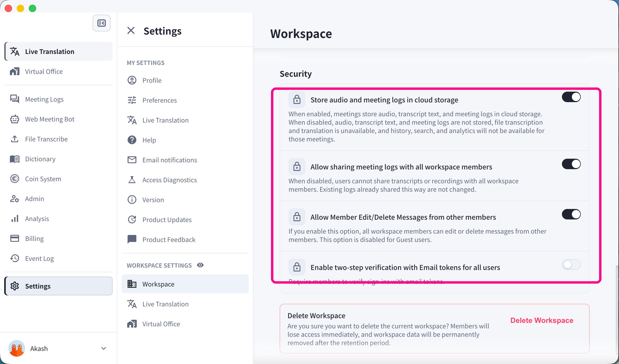Click the Product Updates refresh icon

point(132,220)
